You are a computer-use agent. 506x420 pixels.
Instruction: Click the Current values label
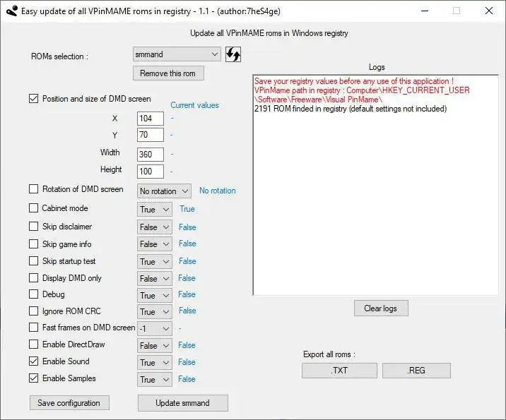click(x=194, y=105)
